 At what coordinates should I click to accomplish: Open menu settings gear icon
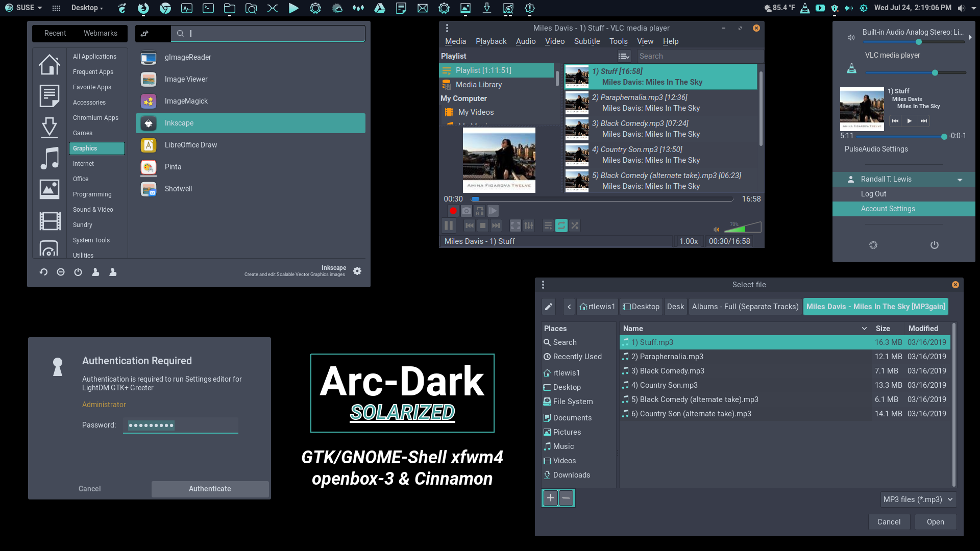(x=357, y=271)
